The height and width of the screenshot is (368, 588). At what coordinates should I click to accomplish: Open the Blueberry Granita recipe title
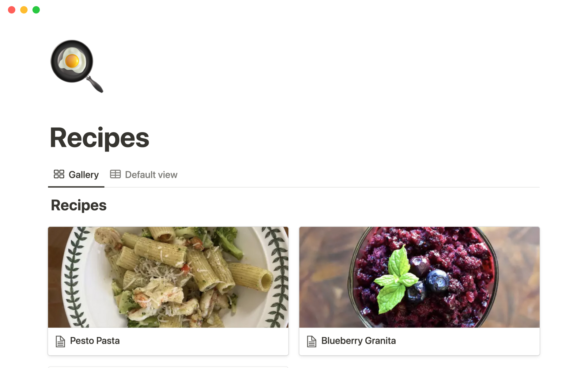click(358, 341)
